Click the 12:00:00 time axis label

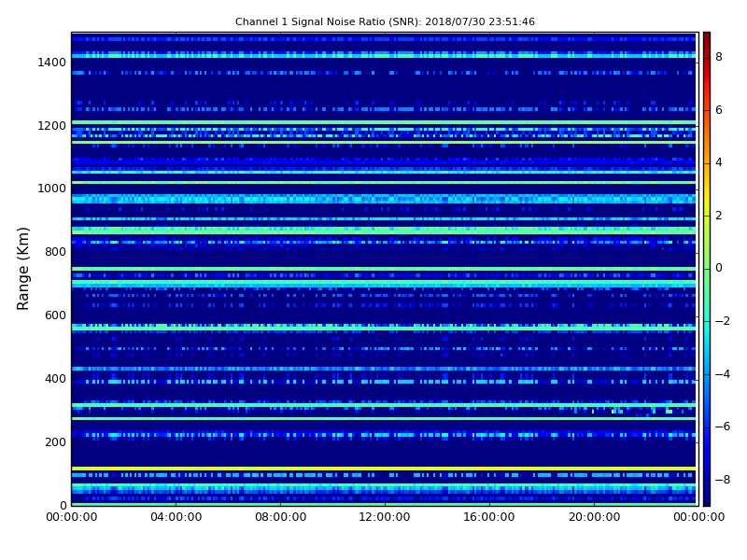[x=385, y=517]
